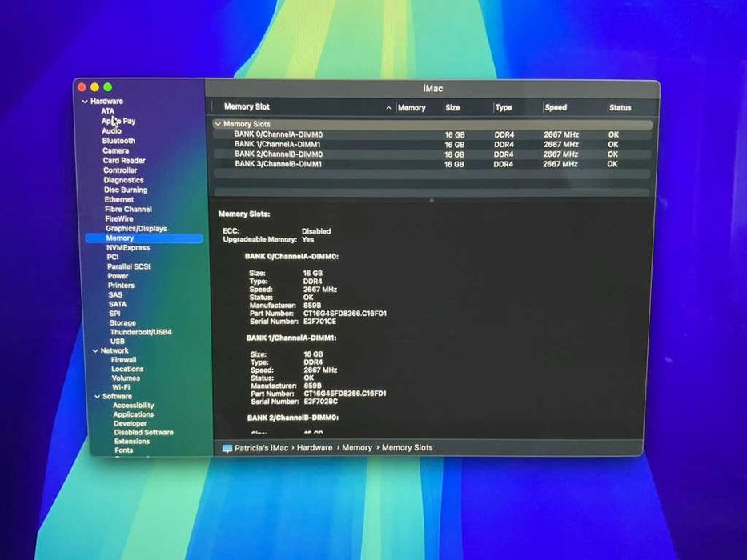Select SATA in the sidebar
The width and height of the screenshot is (747, 560).
coord(118,304)
